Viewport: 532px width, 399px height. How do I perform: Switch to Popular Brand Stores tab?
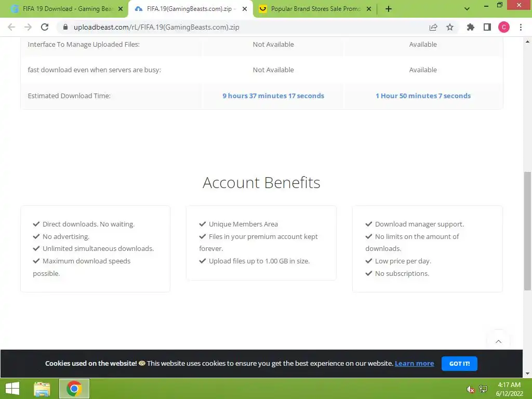click(315, 9)
